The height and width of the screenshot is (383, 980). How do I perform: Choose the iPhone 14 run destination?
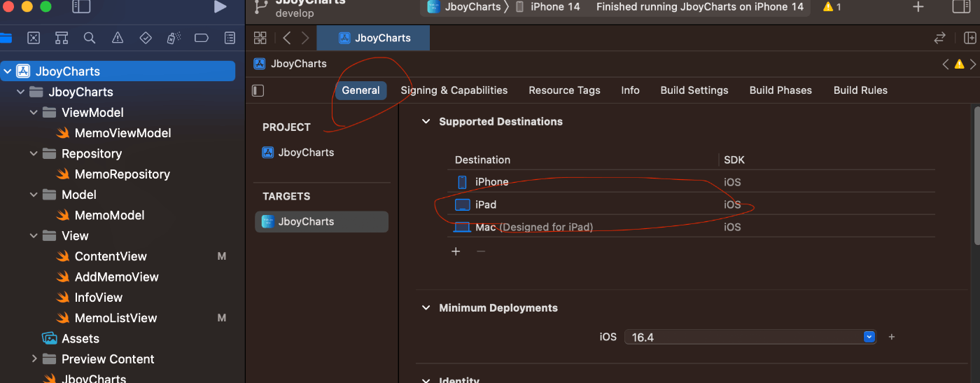point(548,7)
